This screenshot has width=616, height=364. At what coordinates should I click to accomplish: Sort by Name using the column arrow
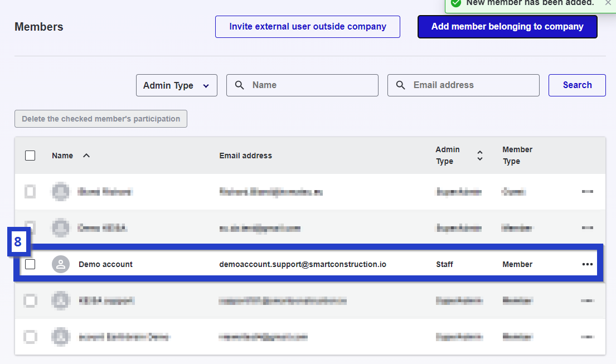(86, 156)
